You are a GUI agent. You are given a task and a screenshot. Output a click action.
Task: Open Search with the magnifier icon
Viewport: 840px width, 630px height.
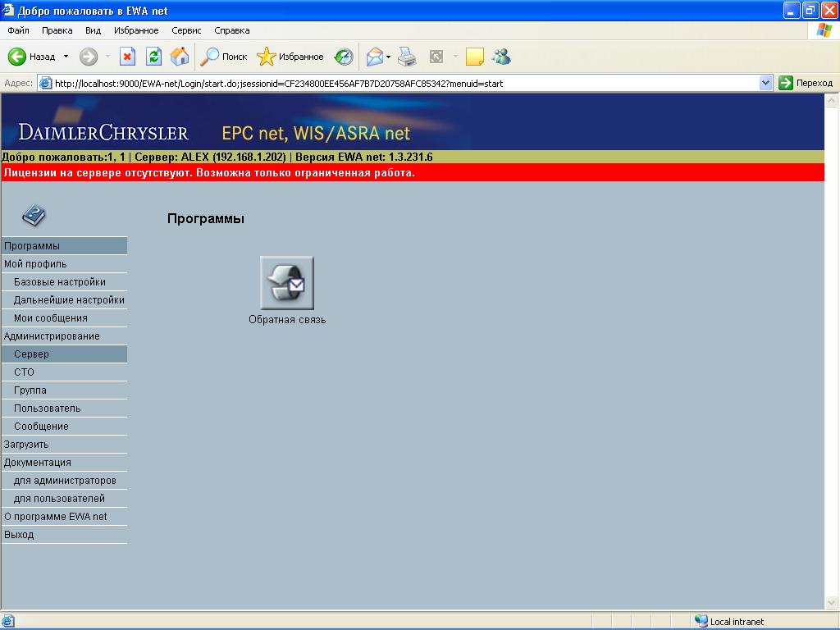[x=209, y=57]
